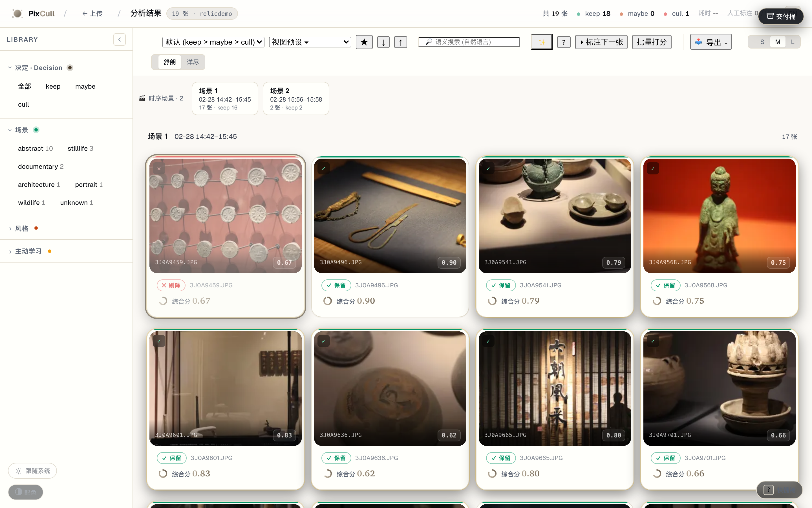Open the sort order dropdown 默认 keep > maybe > cull

(213, 42)
